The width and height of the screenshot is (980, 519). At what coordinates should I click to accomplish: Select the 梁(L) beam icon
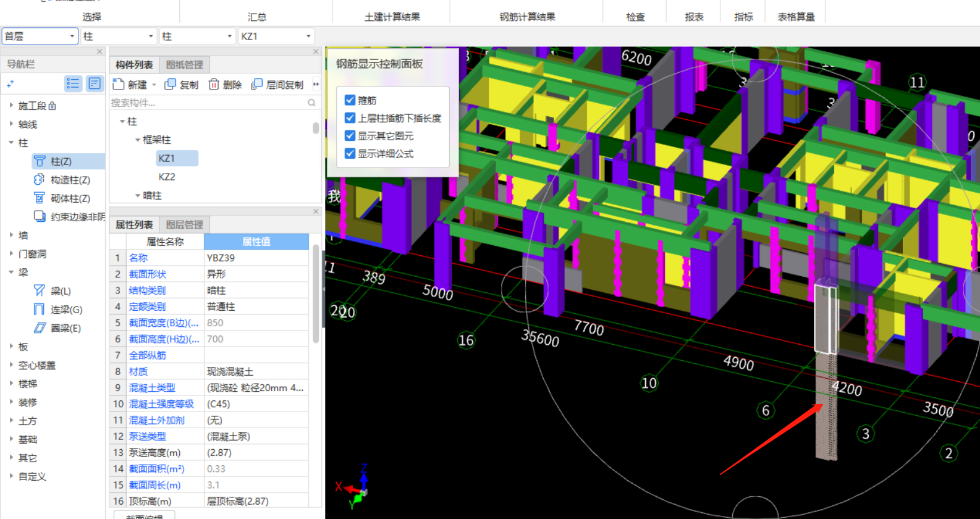pyautogui.click(x=40, y=291)
